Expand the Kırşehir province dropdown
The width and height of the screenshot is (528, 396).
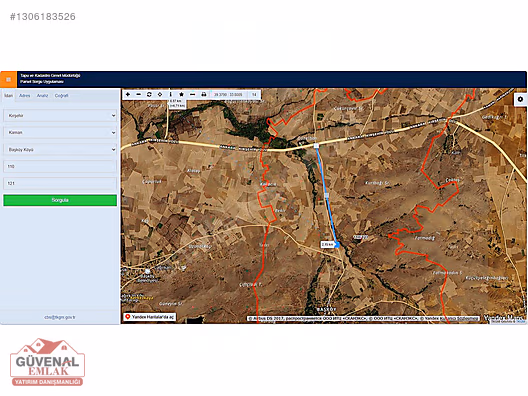pyautogui.click(x=60, y=116)
